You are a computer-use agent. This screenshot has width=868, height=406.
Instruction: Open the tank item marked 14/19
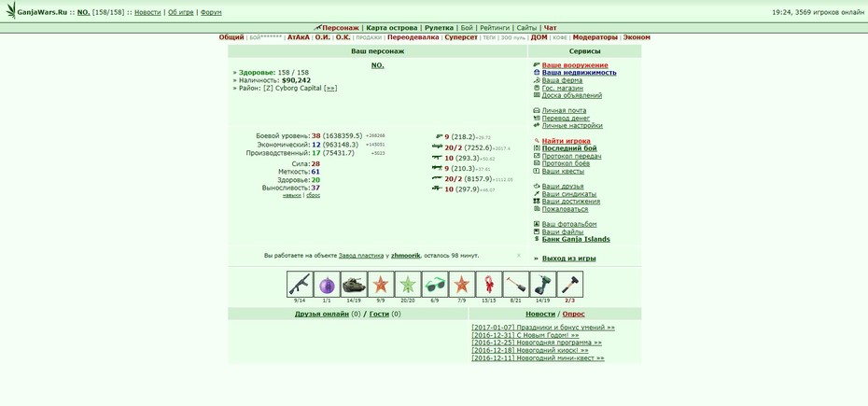354,284
